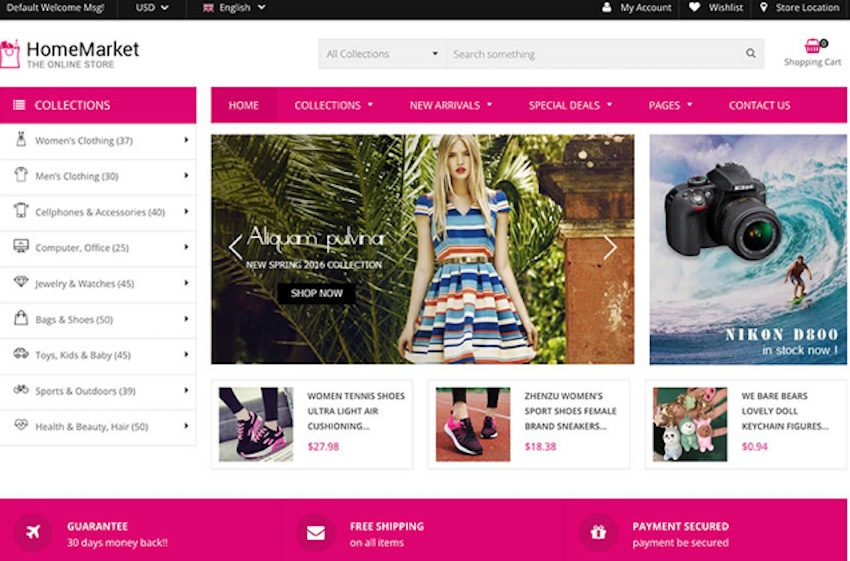
Task: Click the search magnifier icon
Action: tap(750, 53)
